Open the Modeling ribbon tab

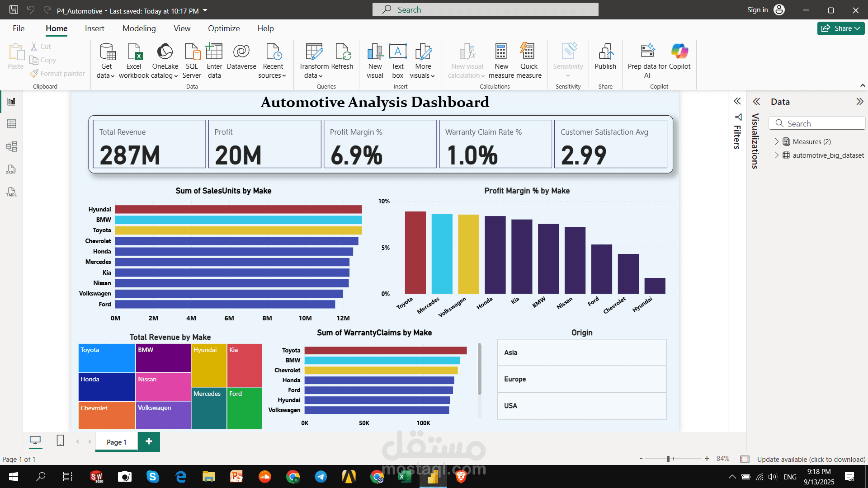pyautogui.click(x=139, y=28)
